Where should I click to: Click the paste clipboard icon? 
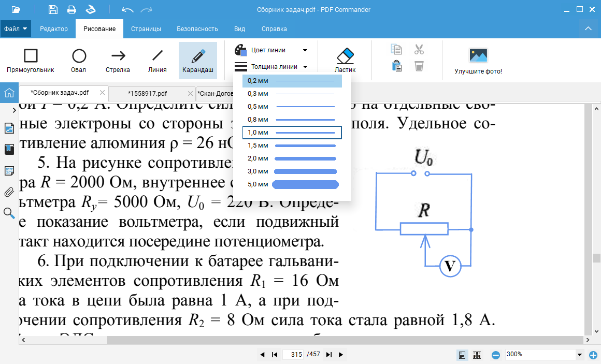(396, 66)
